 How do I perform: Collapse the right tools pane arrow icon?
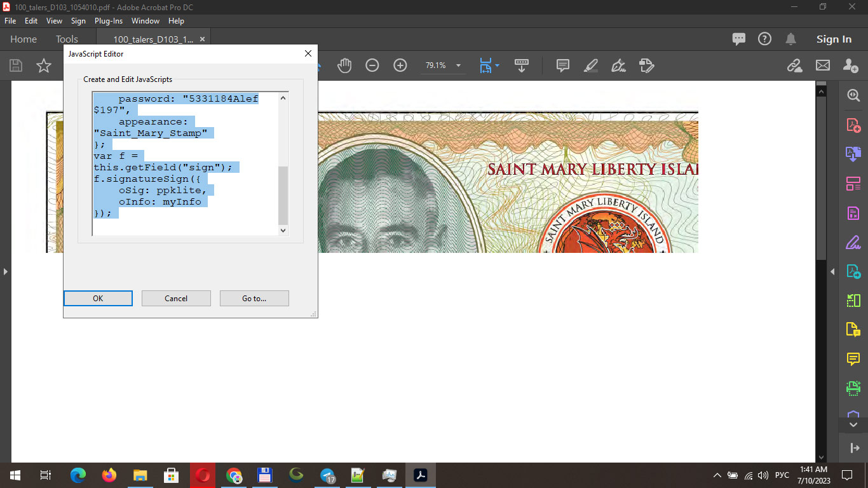click(855, 448)
